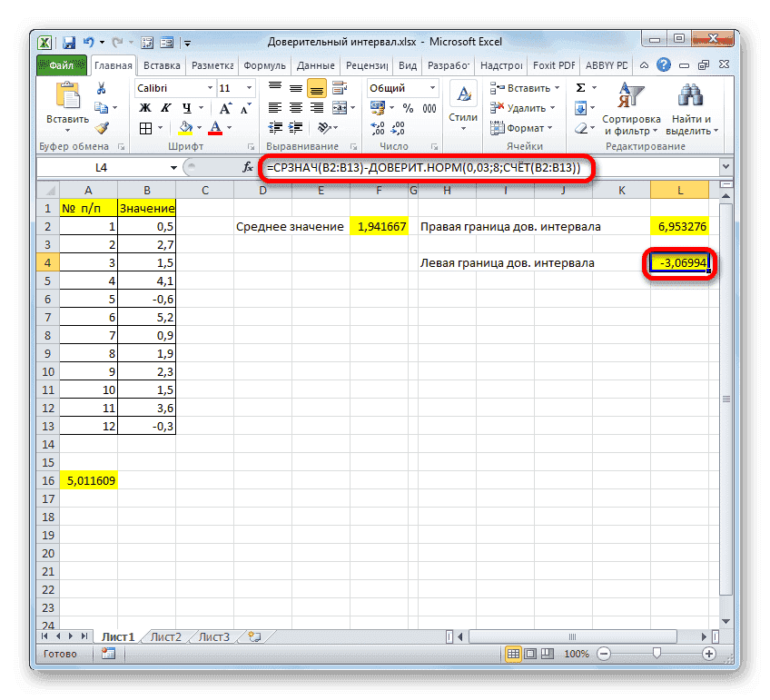This screenshot has width=770, height=700.
Task: Toggle italic formatting (К)
Action: [x=165, y=106]
